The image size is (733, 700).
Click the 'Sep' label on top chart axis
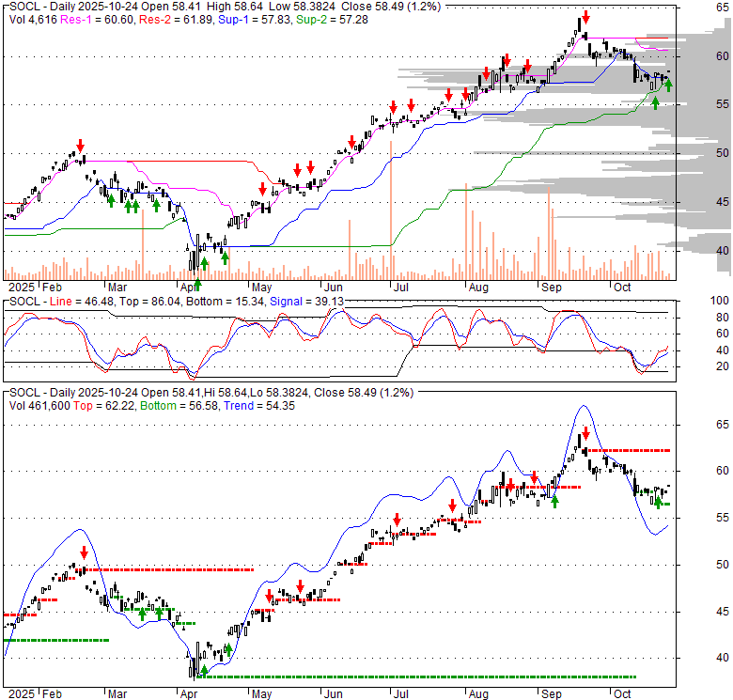551,288
